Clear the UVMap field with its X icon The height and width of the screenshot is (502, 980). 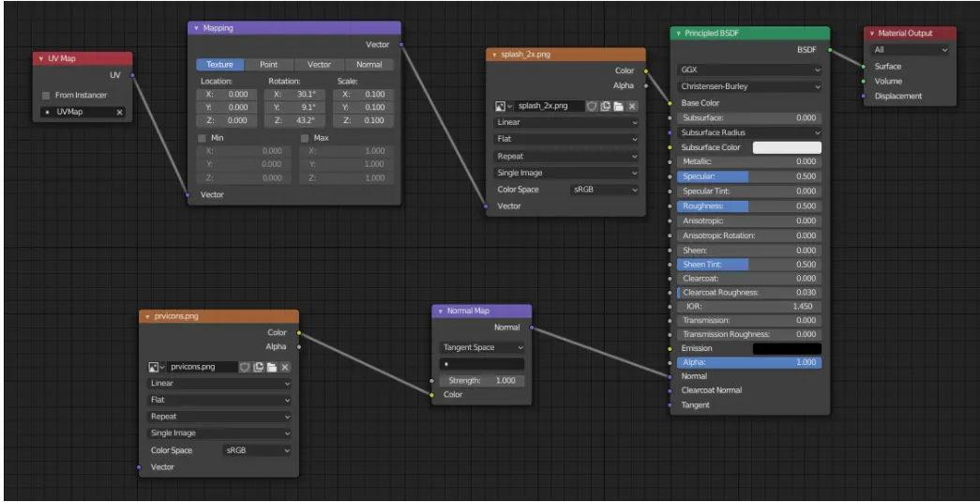[x=119, y=112]
